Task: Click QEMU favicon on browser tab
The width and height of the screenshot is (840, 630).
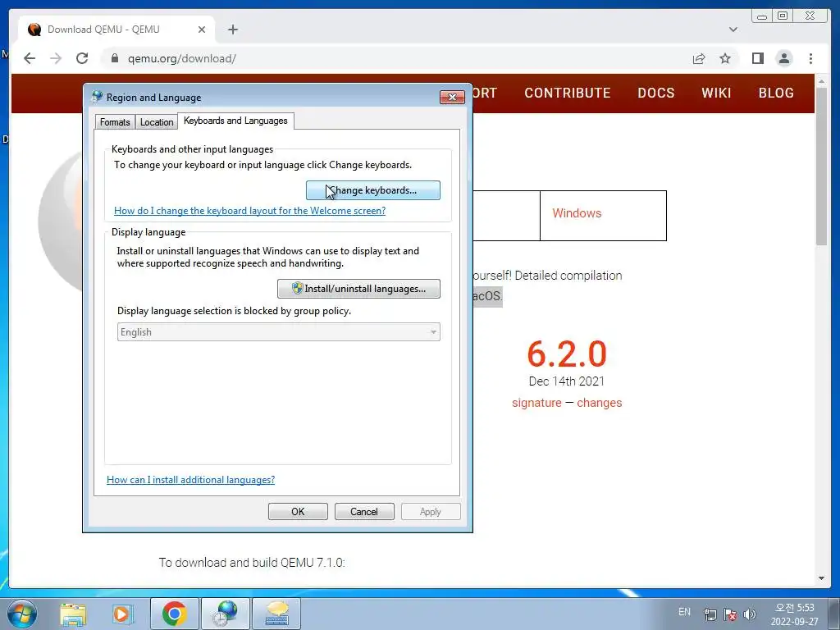Action: coord(34,30)
